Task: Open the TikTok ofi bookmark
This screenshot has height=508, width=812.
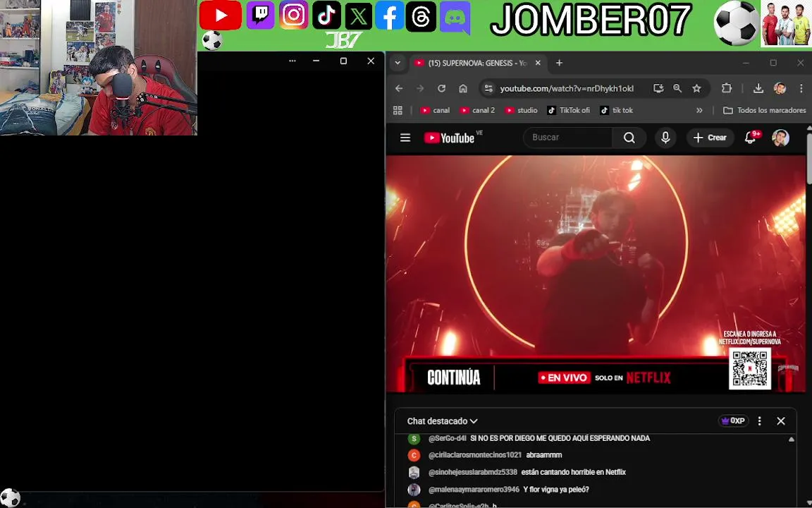Action: pos(569,110)
